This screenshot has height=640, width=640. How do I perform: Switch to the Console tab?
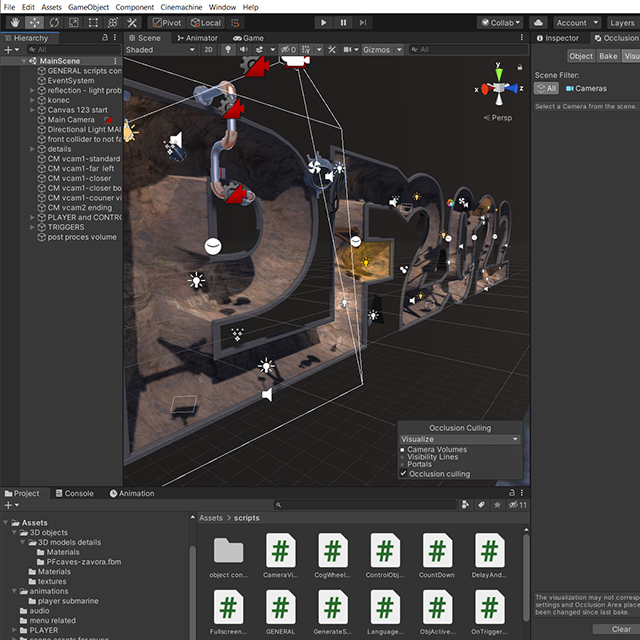(75, 493)
